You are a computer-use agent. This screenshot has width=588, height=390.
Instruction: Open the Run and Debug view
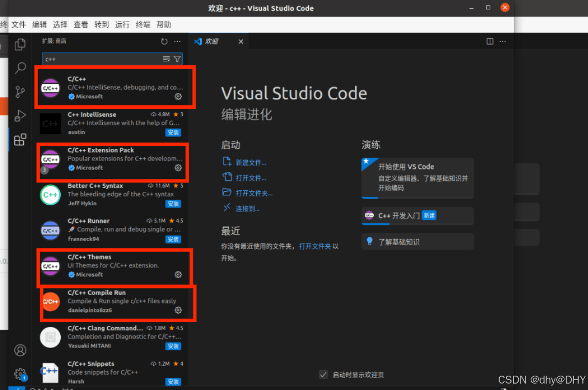[x=20, y=116]
